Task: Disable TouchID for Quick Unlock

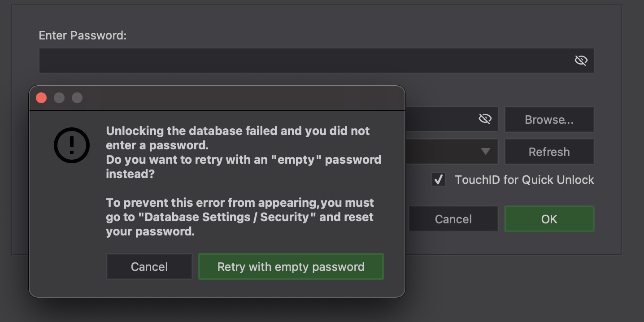Action: 438,179
